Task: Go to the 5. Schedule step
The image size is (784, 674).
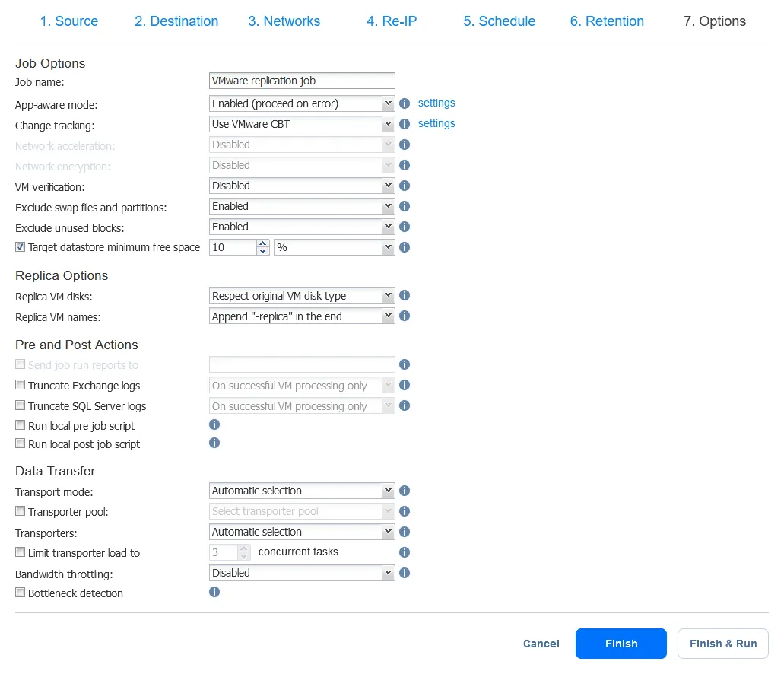Action: coord(499,21)
